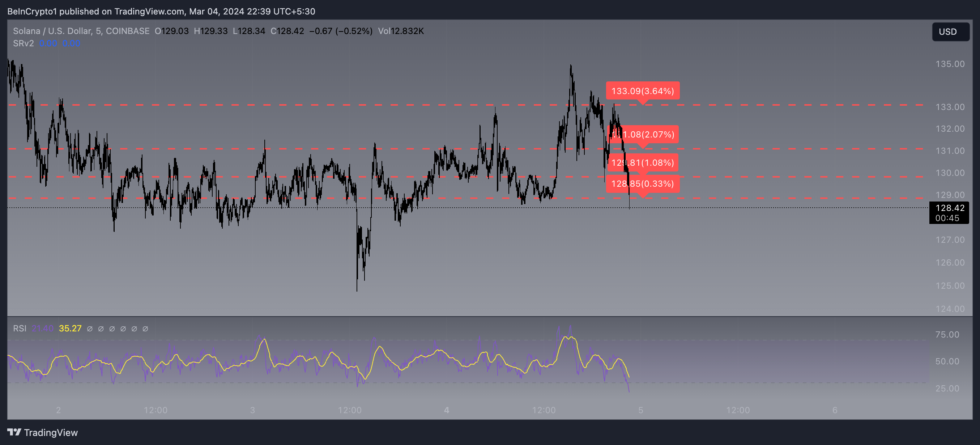Click the yellow RSI value 35.27
The height and width of the screenshot is (445, 980).
coord(70,329)
